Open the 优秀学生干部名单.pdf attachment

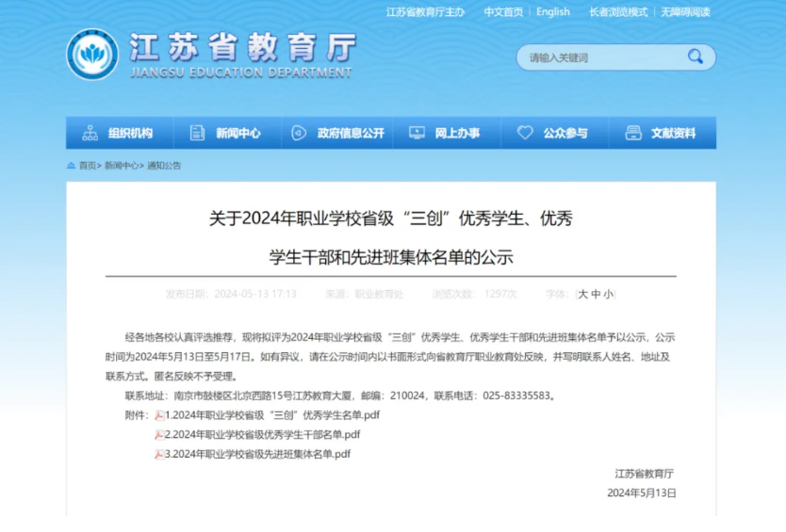(x=262, y=435)
